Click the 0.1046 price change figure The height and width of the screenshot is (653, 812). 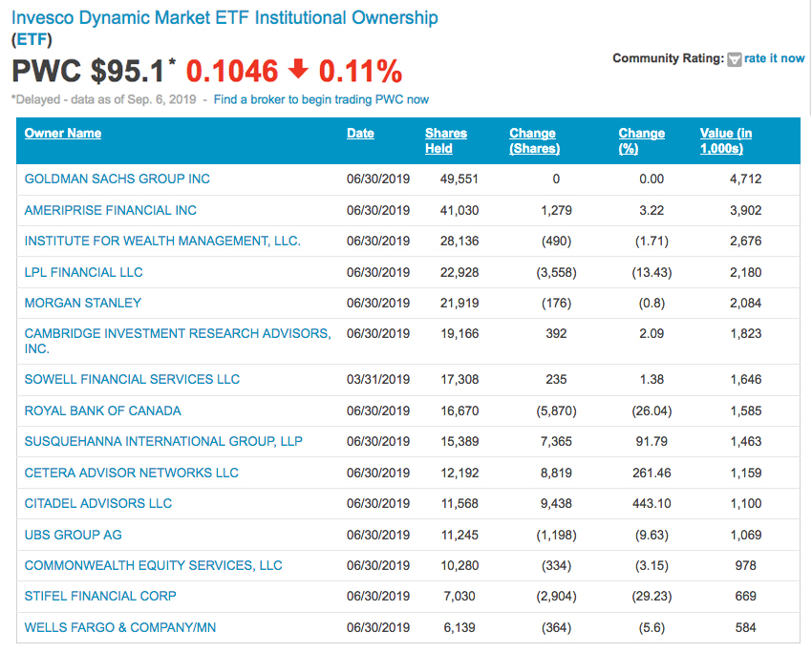232,71
